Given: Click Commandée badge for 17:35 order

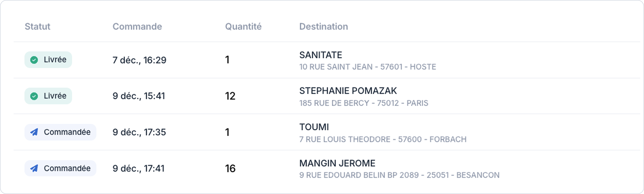Looking at the screenshot, I should pos(60,132).
